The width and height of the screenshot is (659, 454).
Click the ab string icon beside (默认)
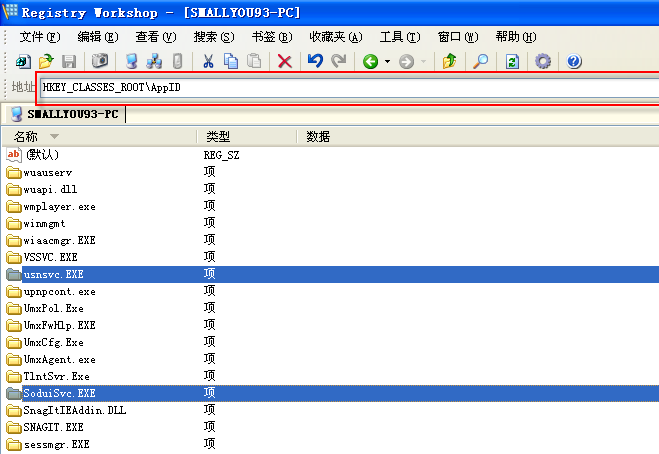14,155
